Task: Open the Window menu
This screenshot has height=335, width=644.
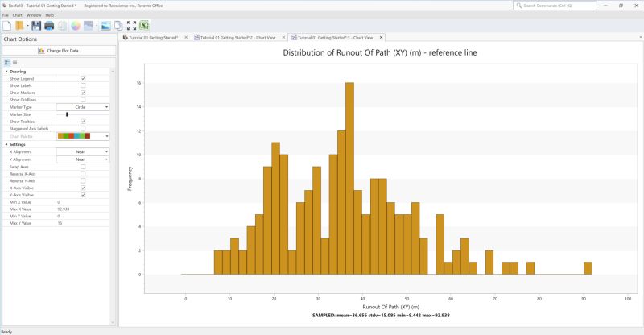Action: pyautogui.click(x=34, y=15)
